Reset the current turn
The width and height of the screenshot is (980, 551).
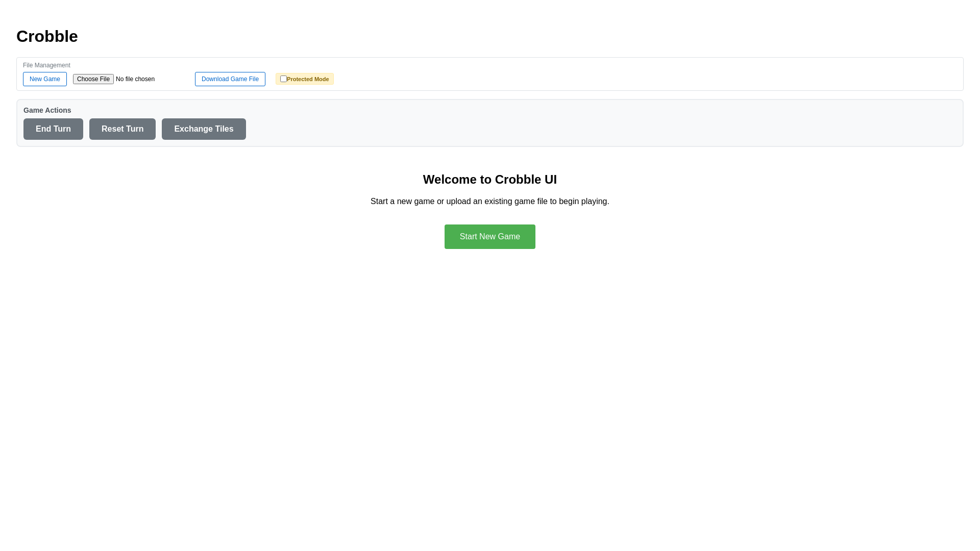[x=122, y=129]
